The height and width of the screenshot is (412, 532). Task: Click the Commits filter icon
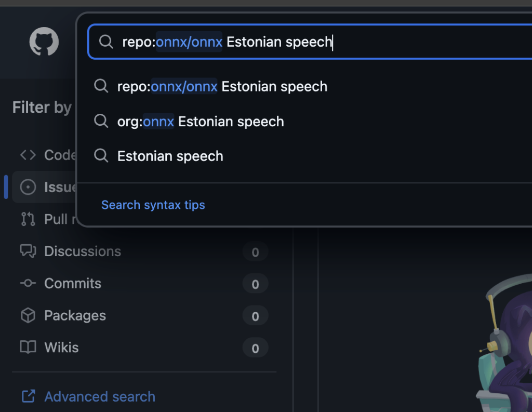click(x=28, y=284)
